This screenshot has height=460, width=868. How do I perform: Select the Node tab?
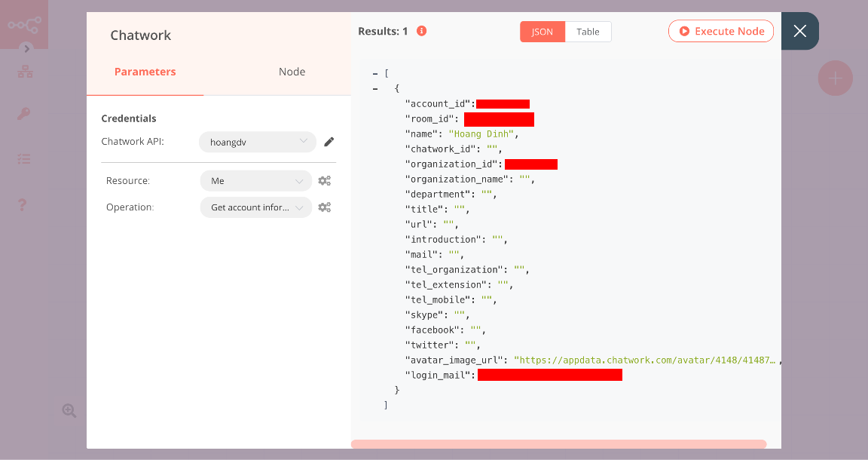[292, 72]
